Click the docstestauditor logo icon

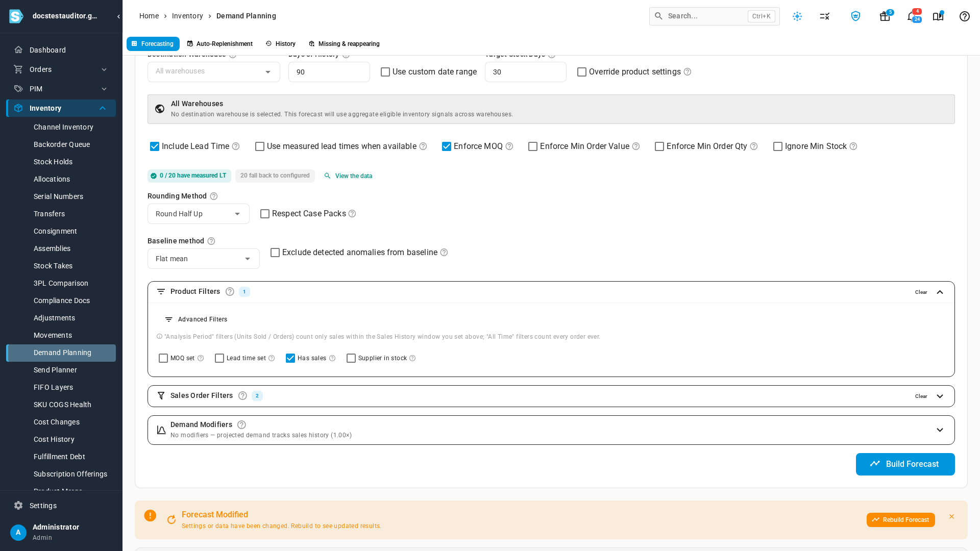click(x=16, y=16)
